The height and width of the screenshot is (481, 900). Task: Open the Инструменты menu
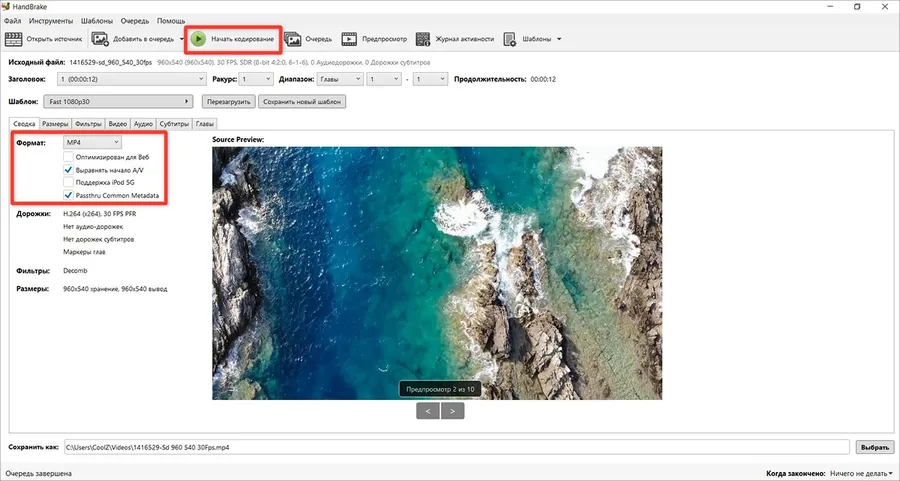[51, 21]
